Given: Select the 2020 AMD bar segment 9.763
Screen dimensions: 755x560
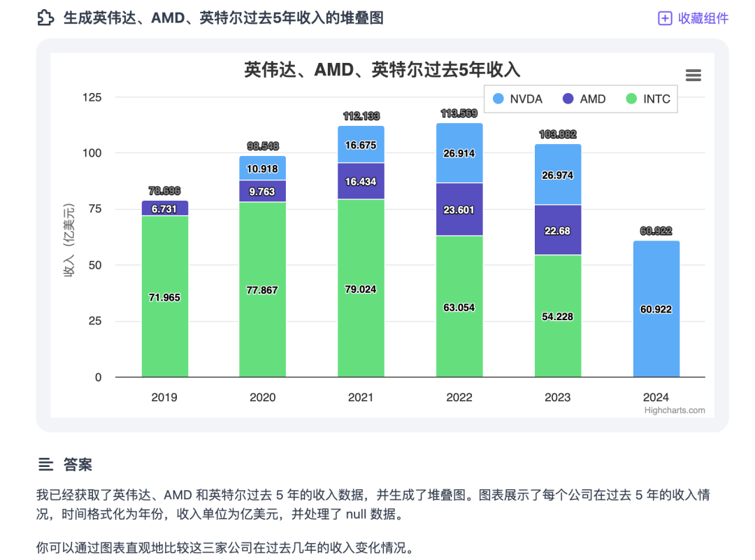Looking at the screenshot, I should click(x=262, y=191).
